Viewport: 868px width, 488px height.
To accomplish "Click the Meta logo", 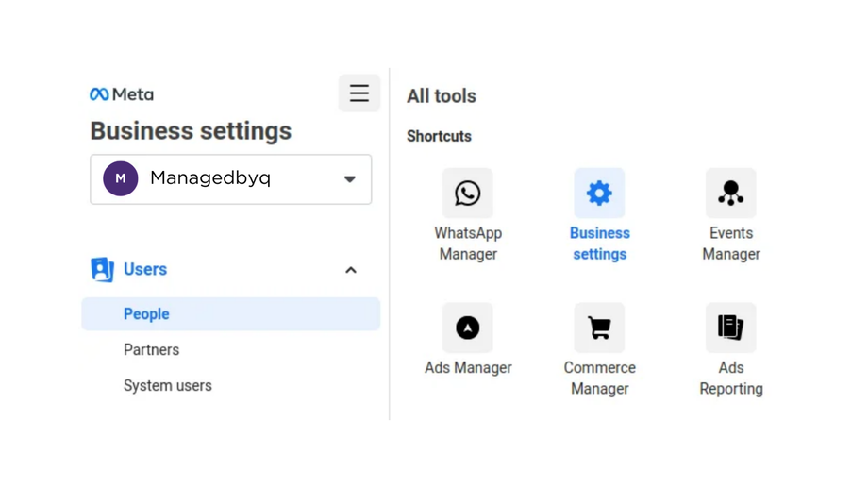I will (x=122, y=94).
